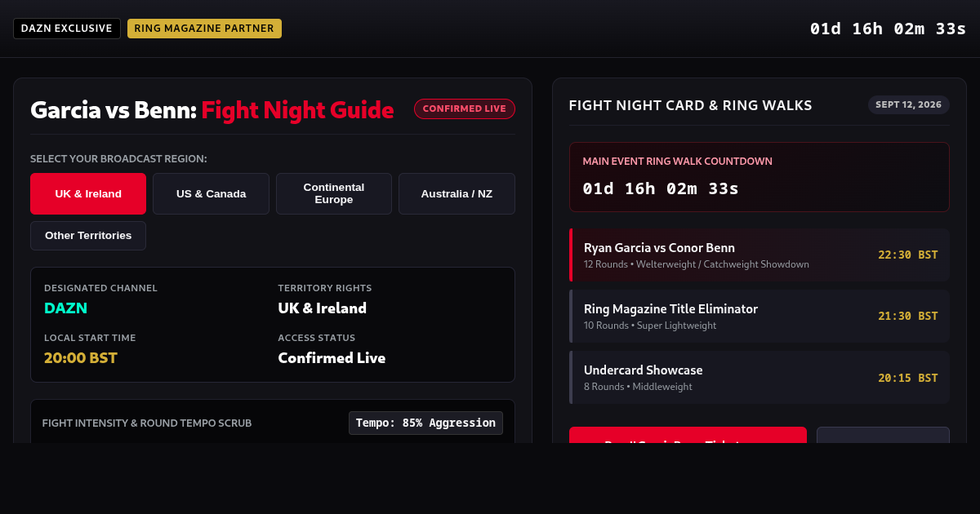The image size is (980, 514).
Task: Click the CONFIRMED LIVE status pill
Action: tap(465, 109)
